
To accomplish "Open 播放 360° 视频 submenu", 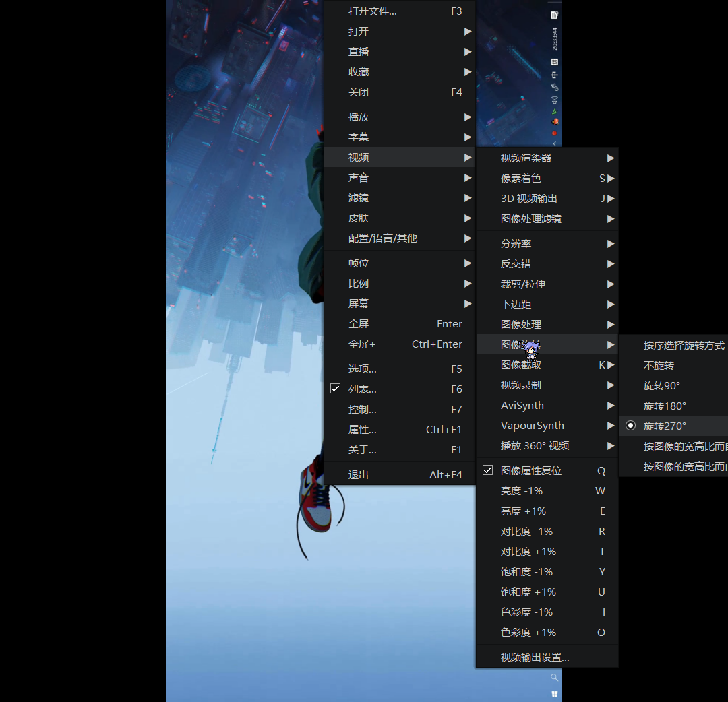I will pyautogui.click(x=547, y=446).
